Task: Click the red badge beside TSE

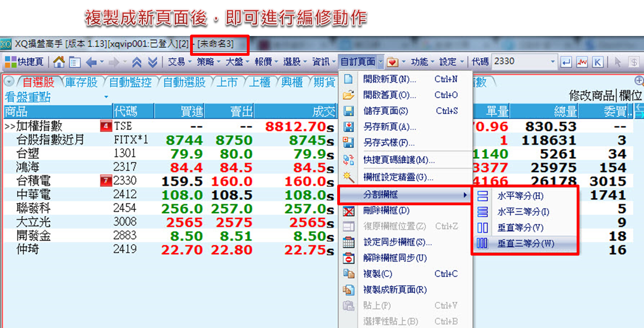Action: pos(106,126)
